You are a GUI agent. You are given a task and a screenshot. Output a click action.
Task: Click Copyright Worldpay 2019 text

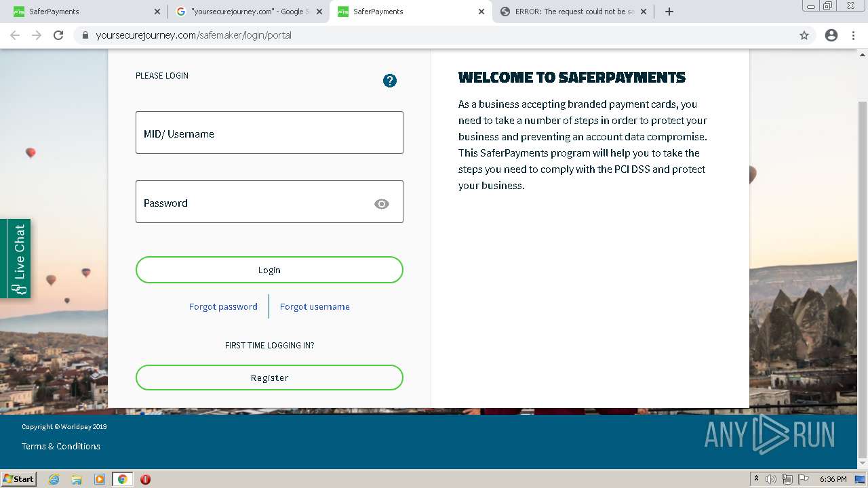click(64, 426)
